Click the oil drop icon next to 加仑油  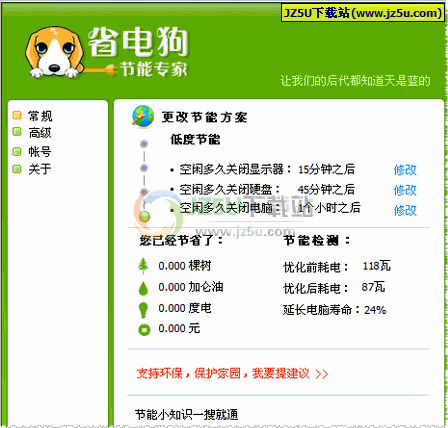tap(143, 288)
